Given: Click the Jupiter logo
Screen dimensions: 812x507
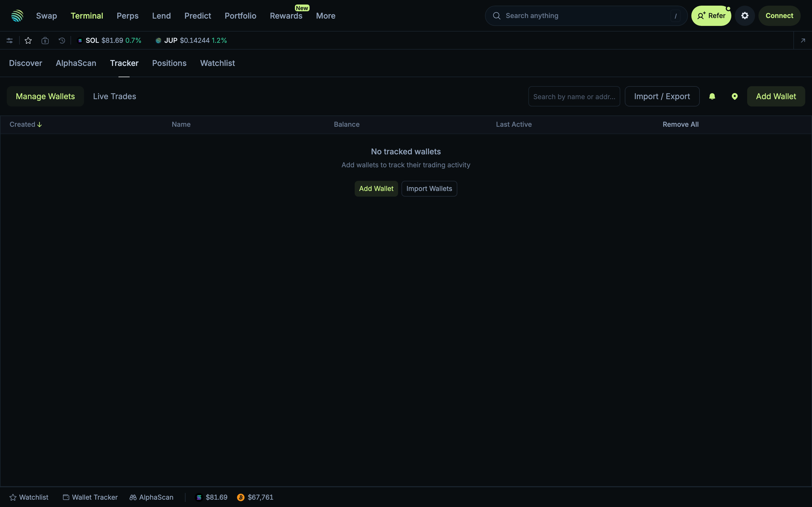Looking at the screenshot, I should 17,15.
